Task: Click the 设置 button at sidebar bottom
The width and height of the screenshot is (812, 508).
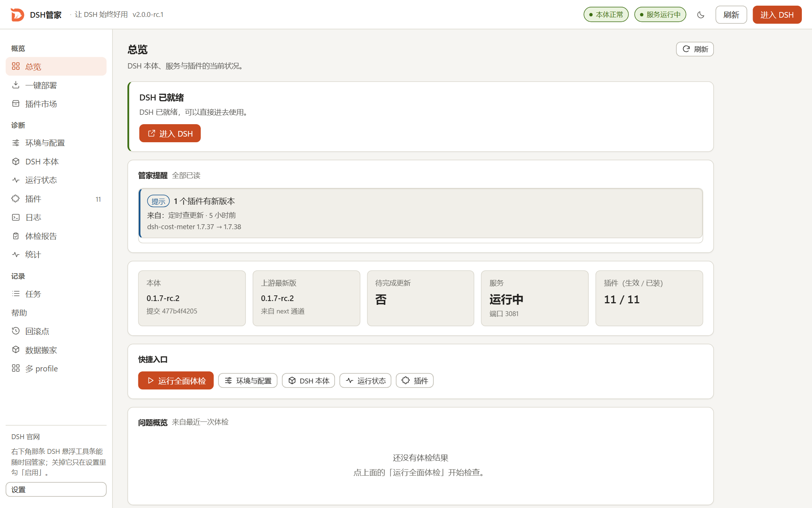Action: 56,489
